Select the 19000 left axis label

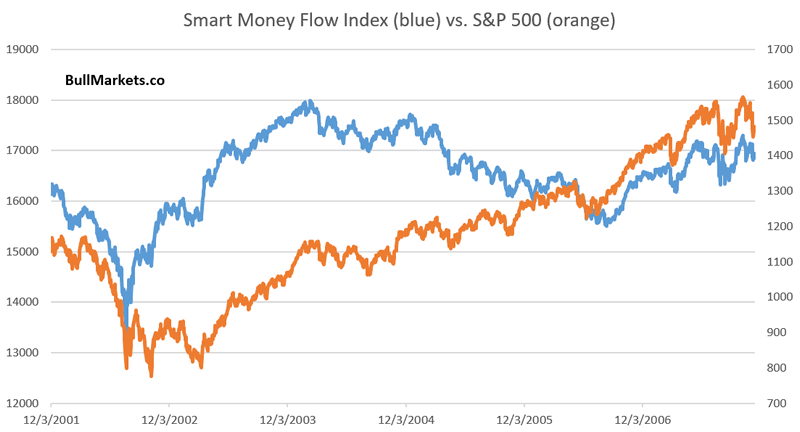tap(22, 49)
